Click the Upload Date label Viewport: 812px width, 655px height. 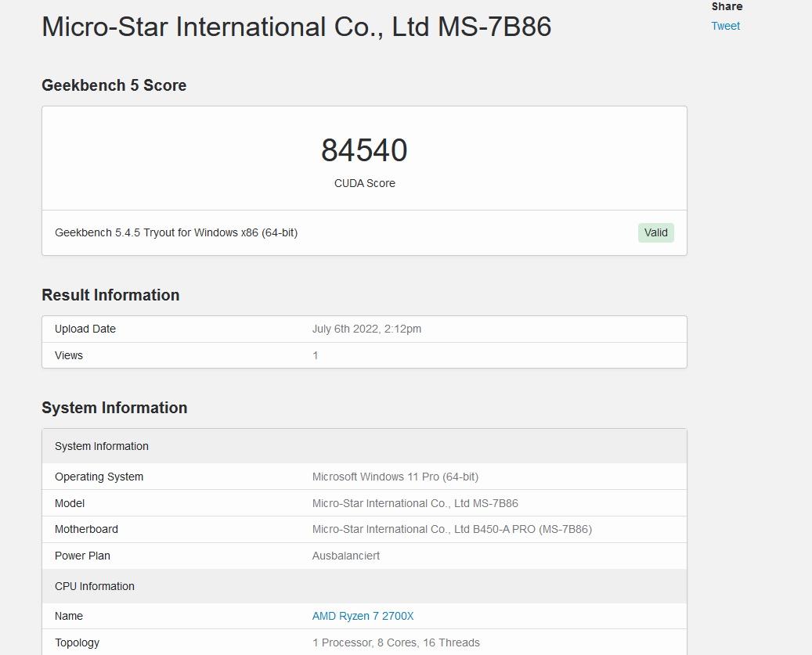click(x=85, y=329)
